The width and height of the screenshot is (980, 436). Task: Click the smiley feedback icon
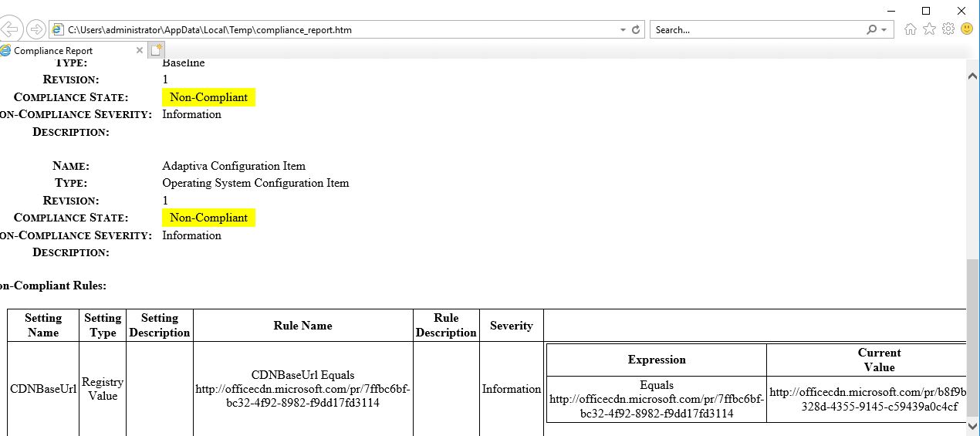[x=966, y=29]
